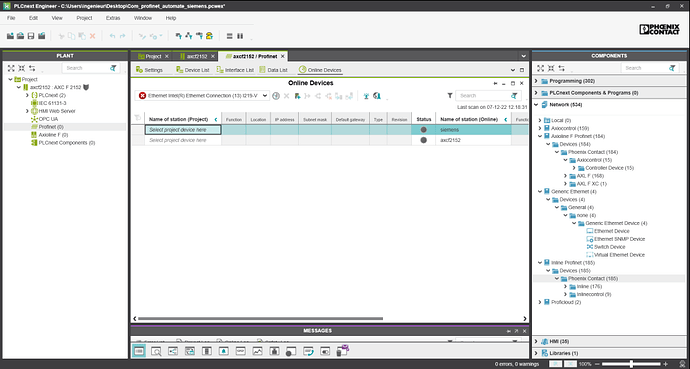Save the project using the floppy disk icon
Image resolution: width=690 pixels, height=369 pixels.
coord(31,36)
